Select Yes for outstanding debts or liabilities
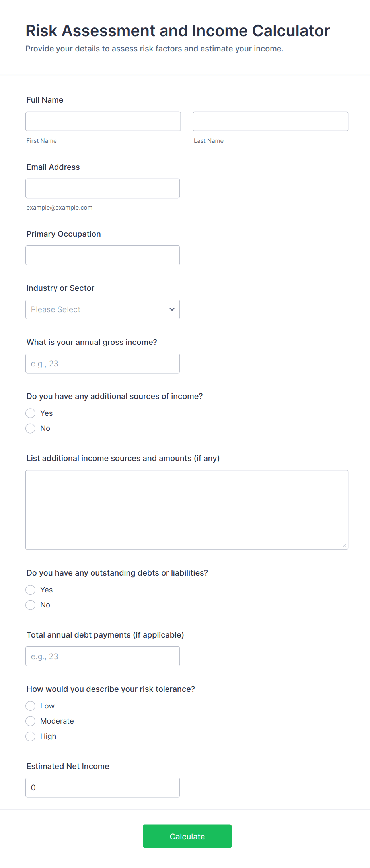This screenshot has height=868, width=370. [31, 590]
